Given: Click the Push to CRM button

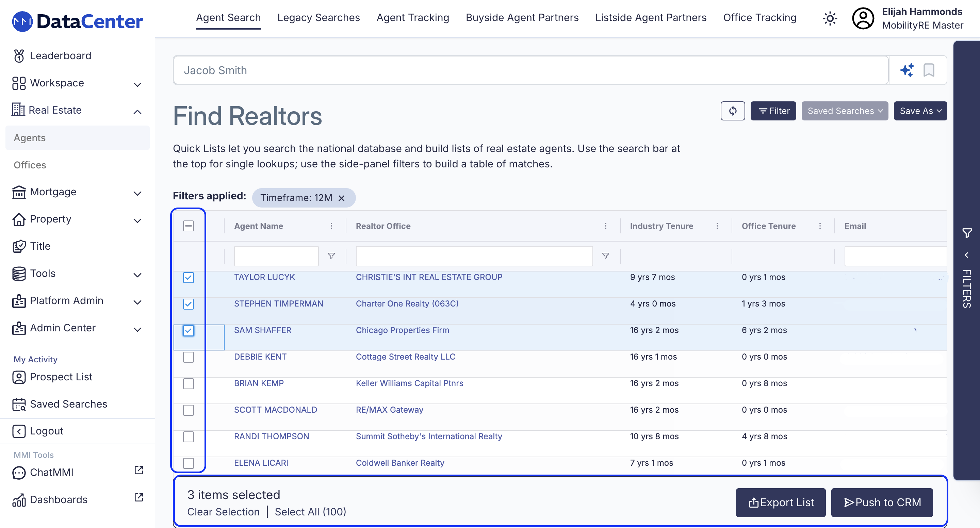Looking at the screenshot, I should (882, 502).
